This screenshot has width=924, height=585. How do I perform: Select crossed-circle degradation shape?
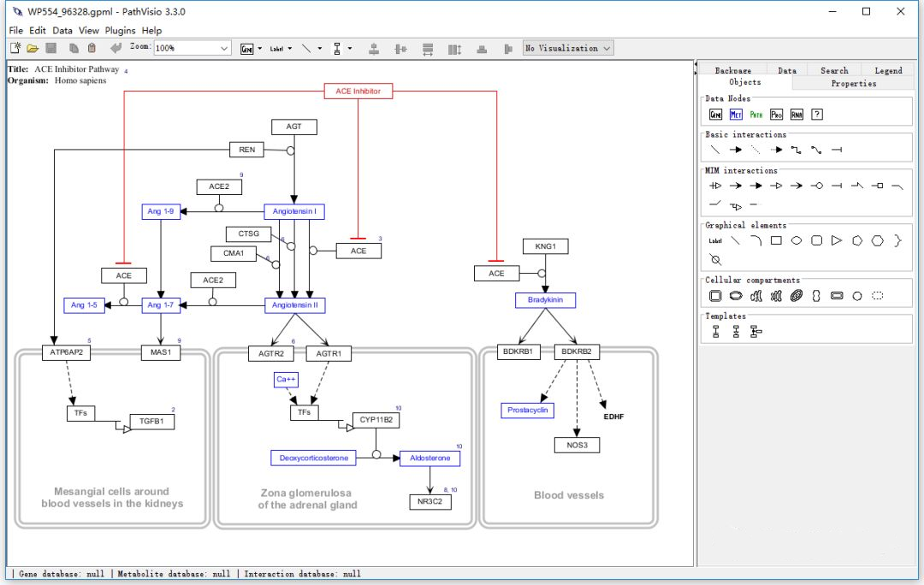pyautogui.click(x=715, y=260)
